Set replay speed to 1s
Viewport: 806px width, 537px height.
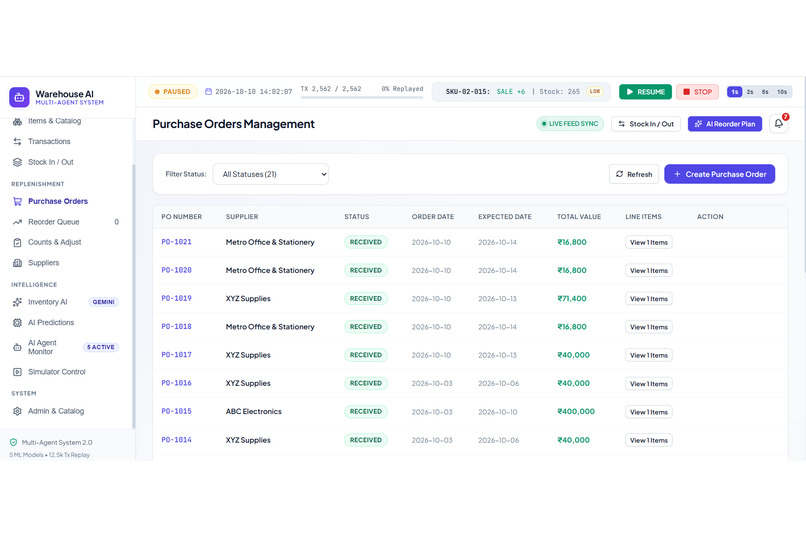click(735, 91)
